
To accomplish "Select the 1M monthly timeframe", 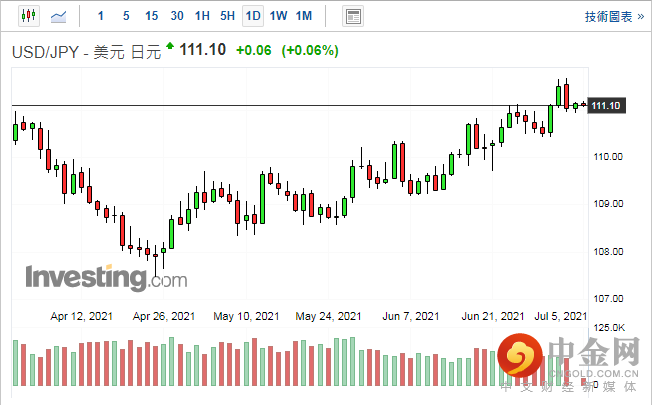I will pyautogui.click(x=304, y=16).
